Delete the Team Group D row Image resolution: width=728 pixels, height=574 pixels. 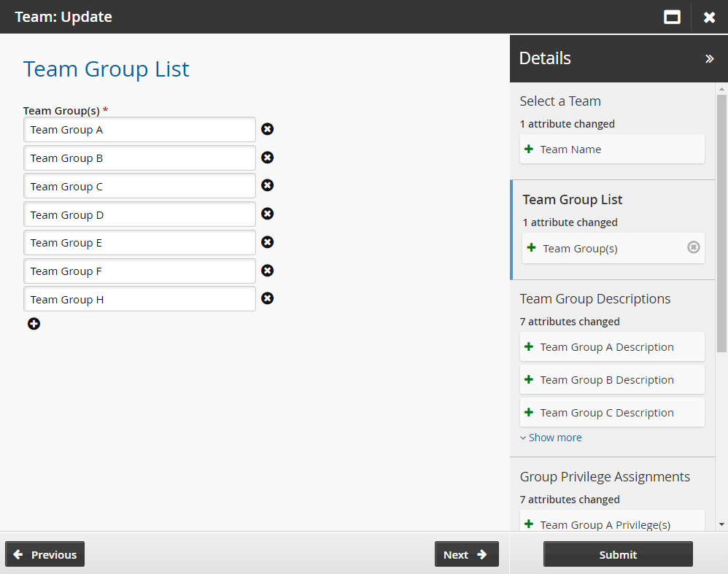pyautogui.click(x=268, y=214)
